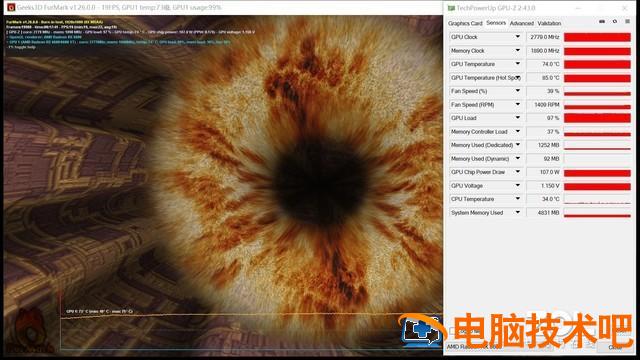Click the GPU Clock red history graph
The height and width of the screenshot is (360, 640).
597,37
